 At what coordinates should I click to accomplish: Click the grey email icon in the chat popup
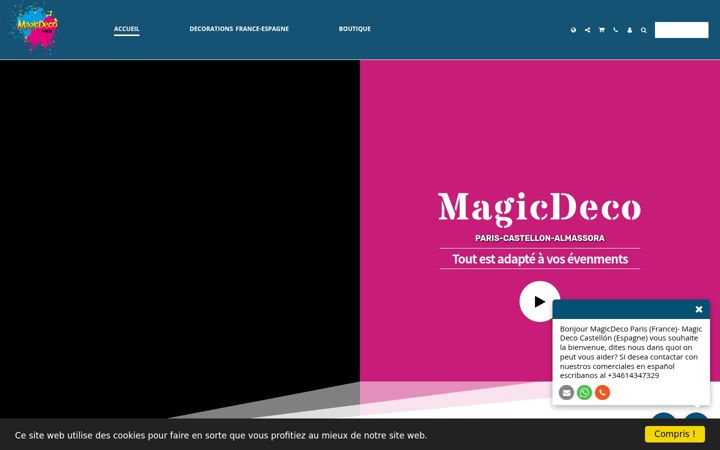click(x=566, y=393)
